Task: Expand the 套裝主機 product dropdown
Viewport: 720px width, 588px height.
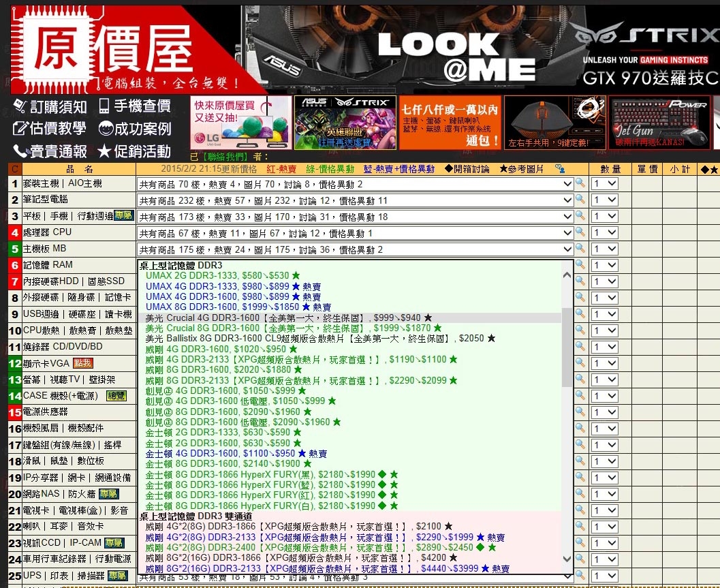Action: 356,184
